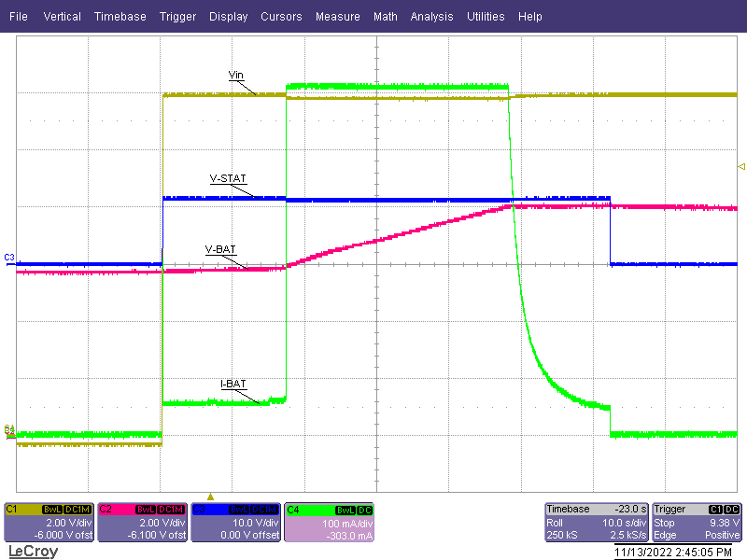Click the trigger position marker below grid
The image size is (747, 560).
pyautogui.click(x=210, y=497)
